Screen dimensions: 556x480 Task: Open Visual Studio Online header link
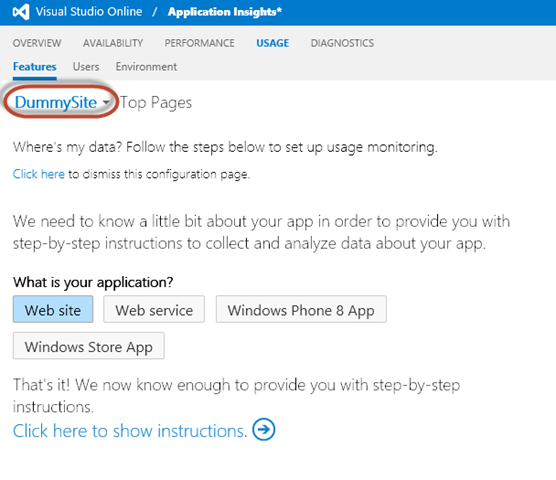coord(89,12)
